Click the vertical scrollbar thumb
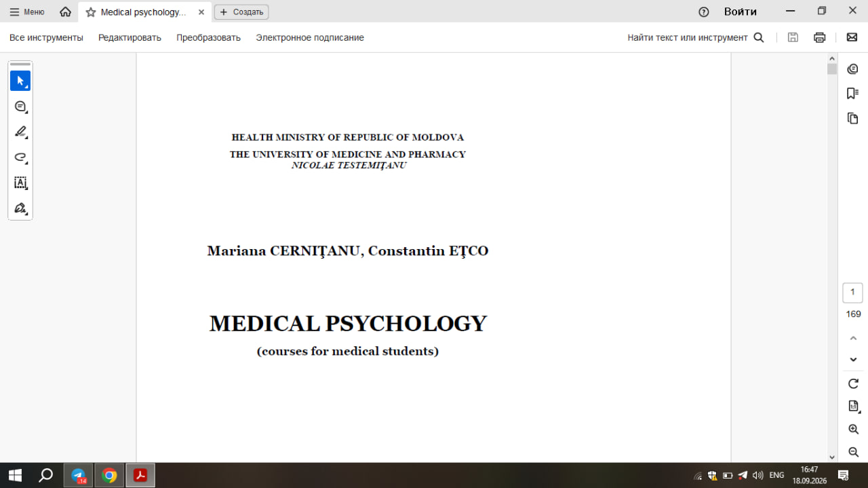 [x=832, y=69]
